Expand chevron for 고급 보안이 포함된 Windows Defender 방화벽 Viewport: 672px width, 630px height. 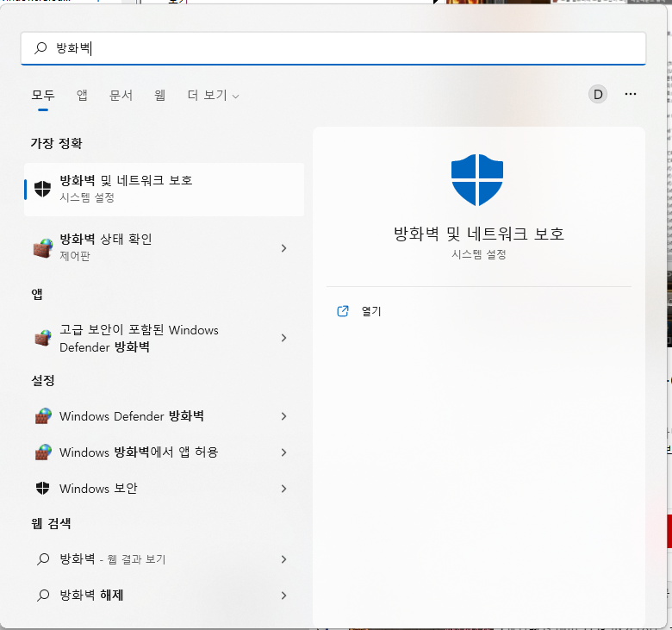coord(283,338)
